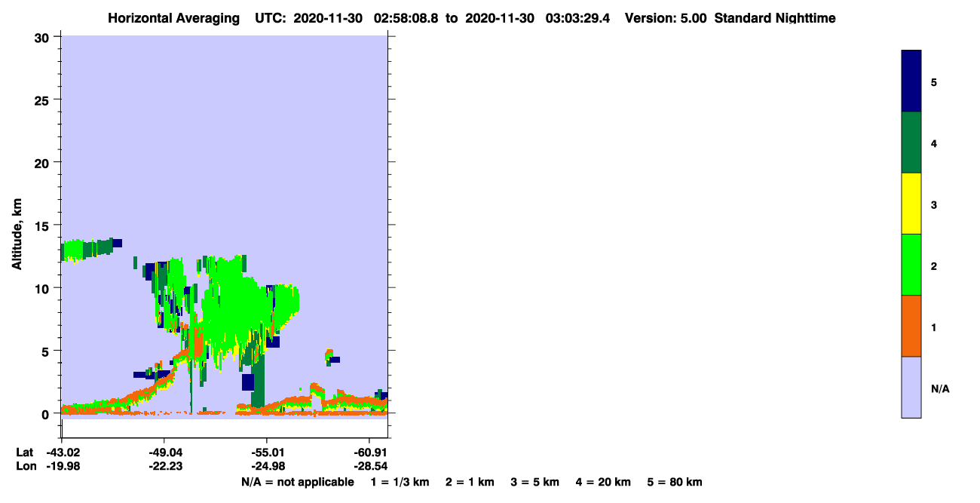Click the 30 km altitude tick label

43,37
